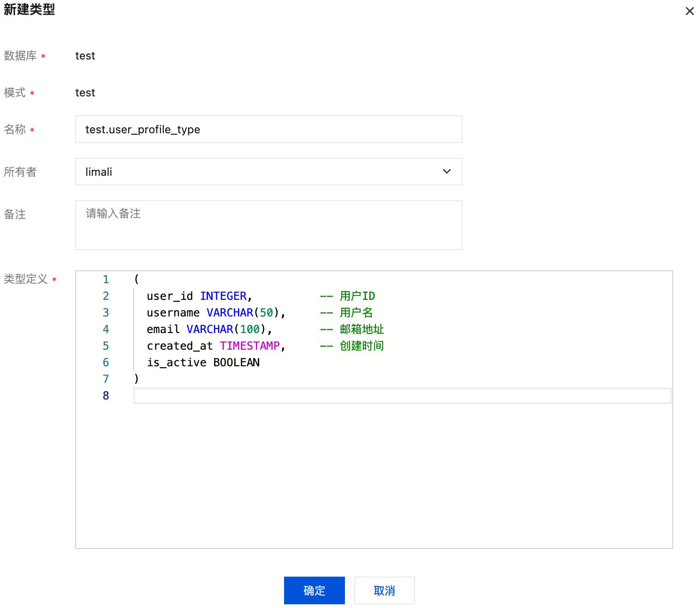Click the number 100 in email definition
Image resolution: width=700 pixels, height=608 pixels.
click(x=250, y=329)
